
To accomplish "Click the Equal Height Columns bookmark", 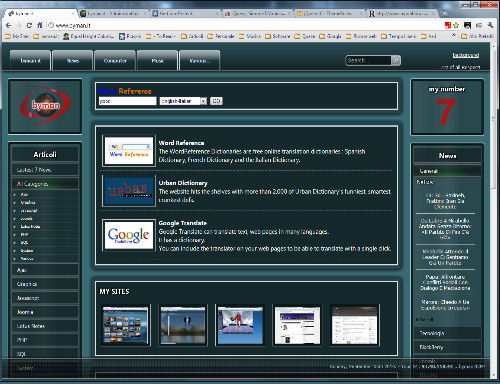I will click(x=89, y=36).
